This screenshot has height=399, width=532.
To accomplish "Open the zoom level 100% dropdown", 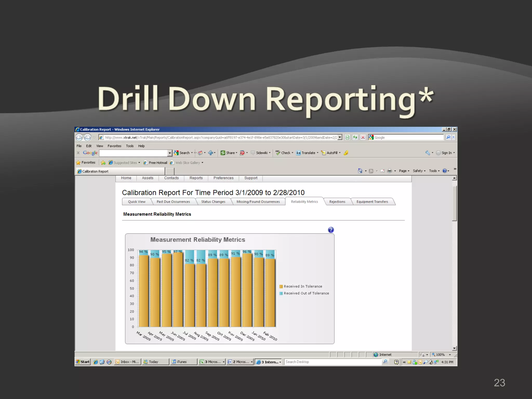I will click(x=450, y=355).
